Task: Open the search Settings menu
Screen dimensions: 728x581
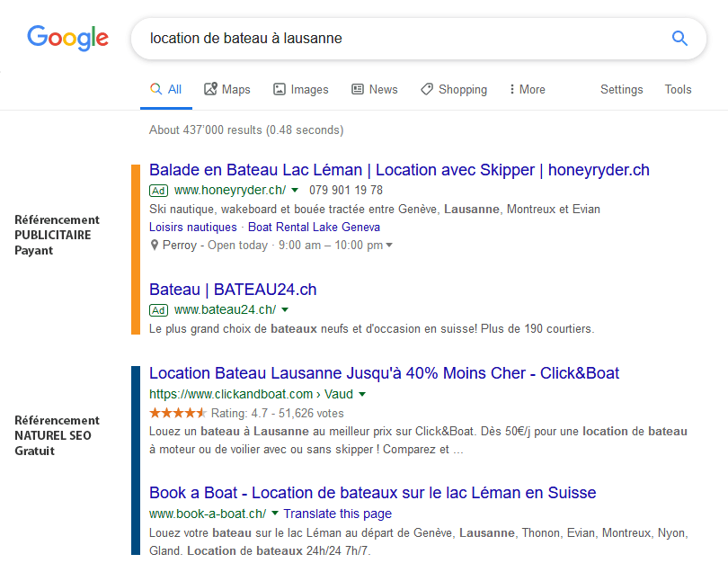Action: (x=622, y=89)
